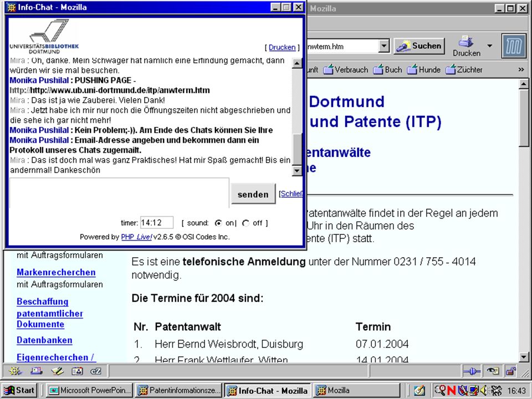532x399 pixels.
Task: Launch ChatZilla (cZ) from the component bar
Action: (96, 371)
